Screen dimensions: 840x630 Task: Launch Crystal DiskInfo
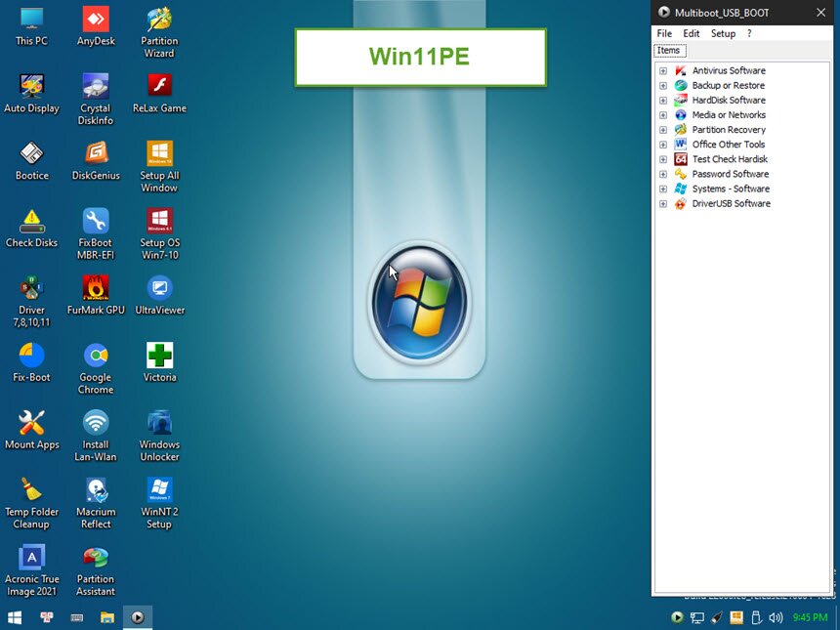96,100
